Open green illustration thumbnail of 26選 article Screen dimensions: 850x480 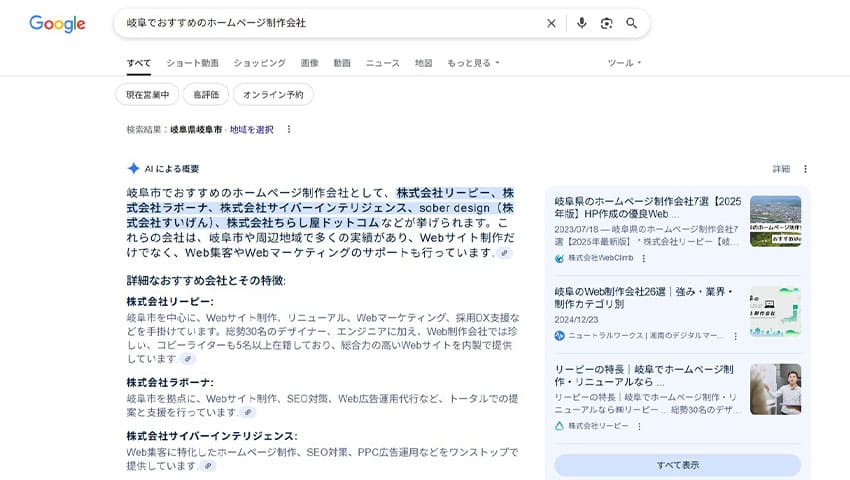click(775, 311)
